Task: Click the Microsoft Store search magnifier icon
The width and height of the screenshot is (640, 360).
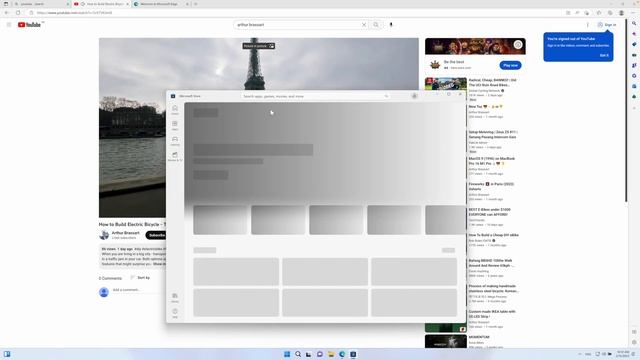Action: tap(386, 96)
